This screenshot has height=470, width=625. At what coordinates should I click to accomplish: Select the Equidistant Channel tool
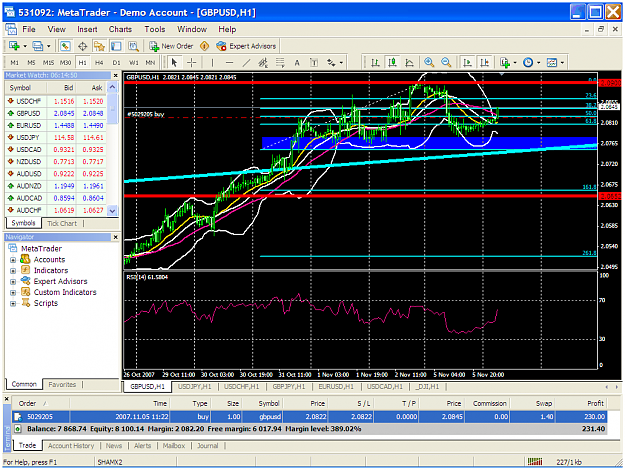coord(263,63)
